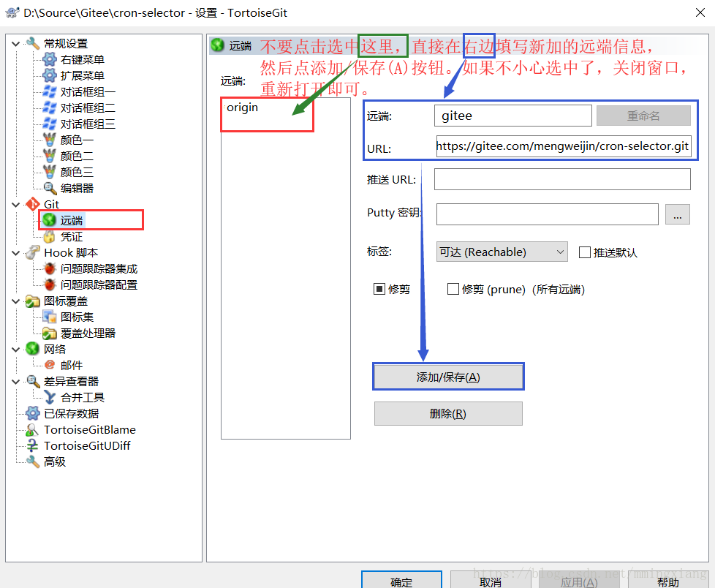Viewport: 715px width, 588px height.
Task: Click the magnifier icon for 差异查看器
Action: pyautogui.click(x=33, y=381)
